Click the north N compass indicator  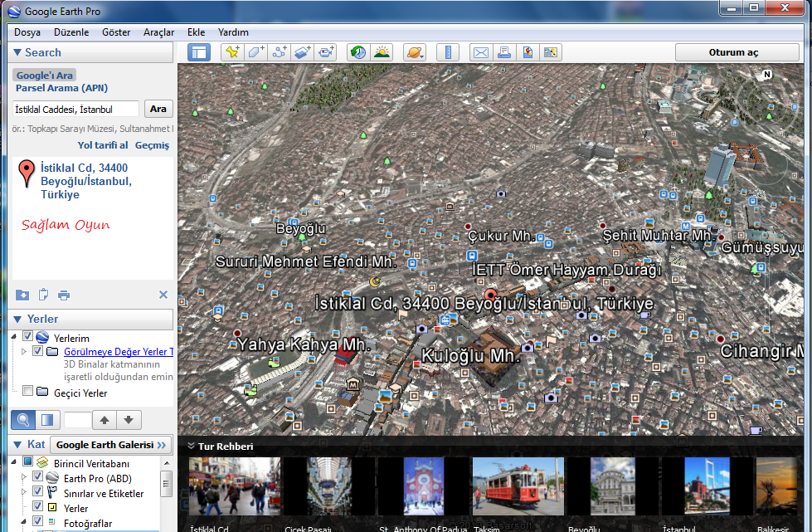tap(767, 75)
